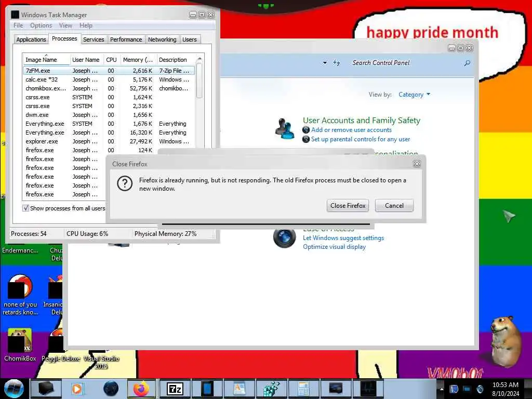Show hidden system tray icons
This screenshot has width=532, height=399.
click(442, 389)
